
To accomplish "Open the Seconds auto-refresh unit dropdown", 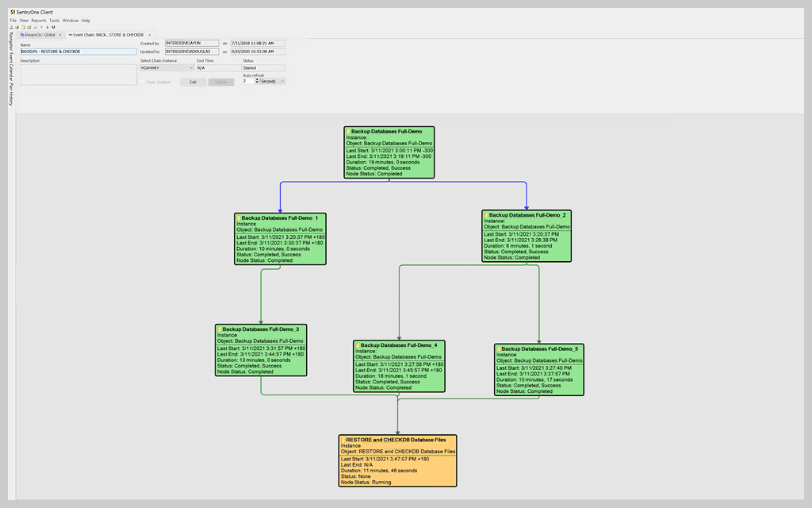I will [283, 81].
